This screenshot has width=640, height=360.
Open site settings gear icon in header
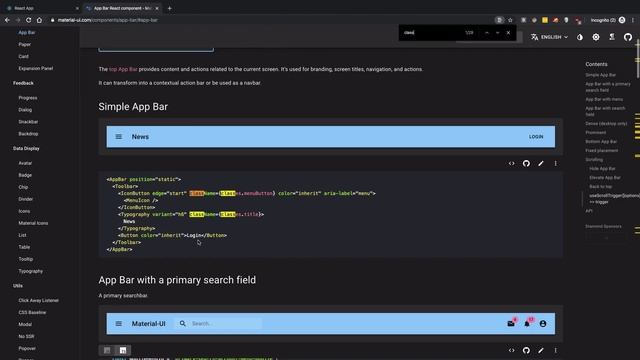pos(596,37)
